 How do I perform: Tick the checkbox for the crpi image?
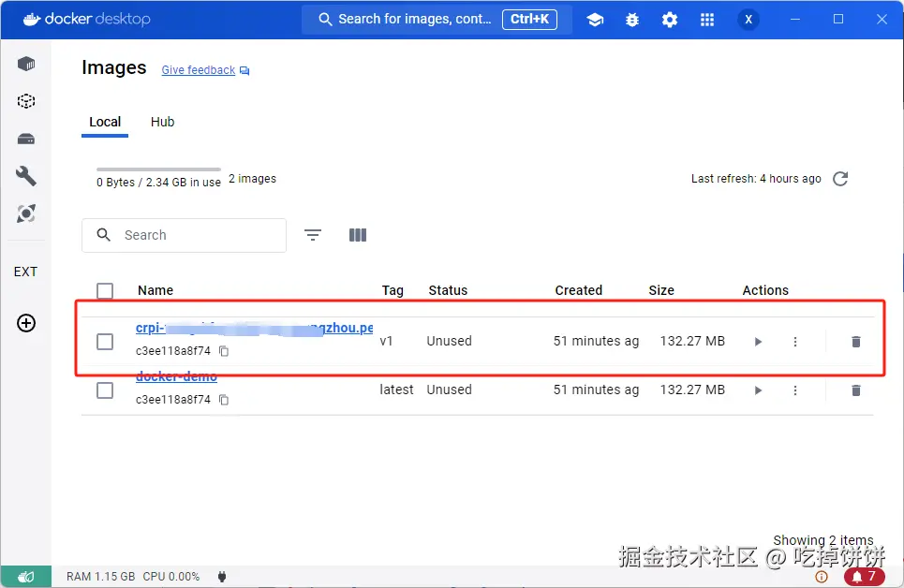pyautogui.click(x=105, y=341)
